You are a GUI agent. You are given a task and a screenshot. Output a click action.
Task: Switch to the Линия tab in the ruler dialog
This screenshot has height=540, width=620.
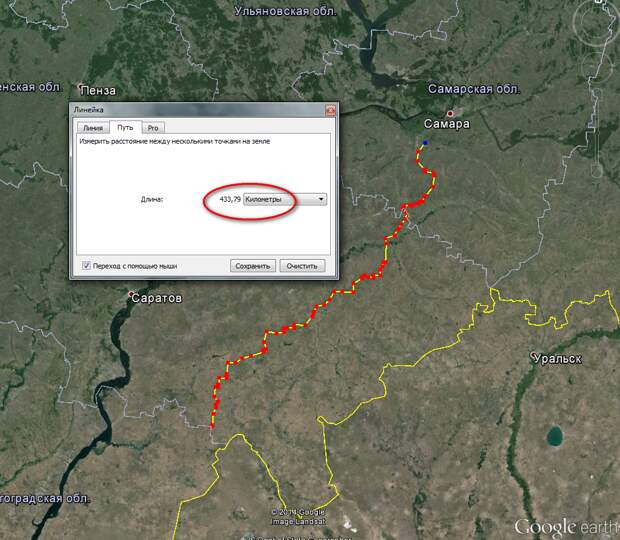pyautogui.click(x=93, y=128)
